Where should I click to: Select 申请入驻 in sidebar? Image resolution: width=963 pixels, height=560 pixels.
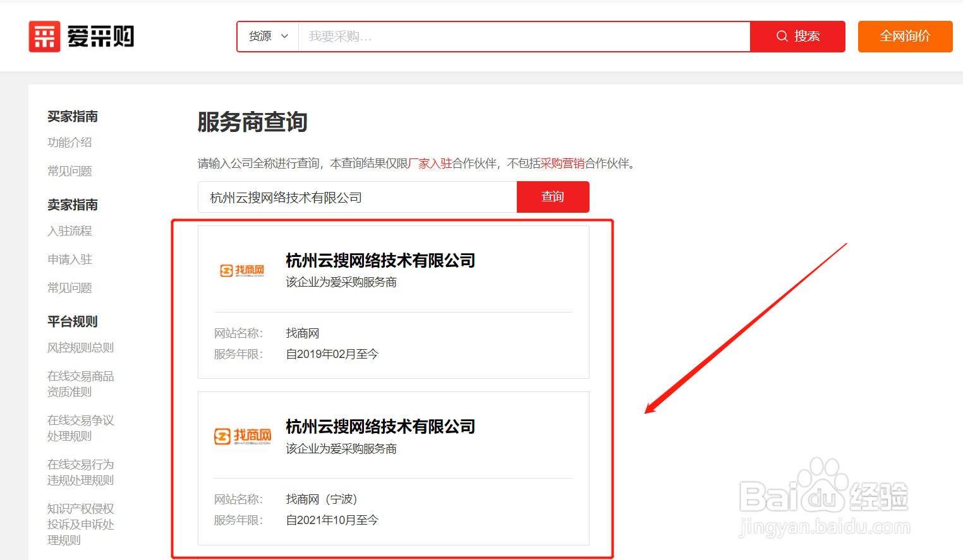(70, 259)
